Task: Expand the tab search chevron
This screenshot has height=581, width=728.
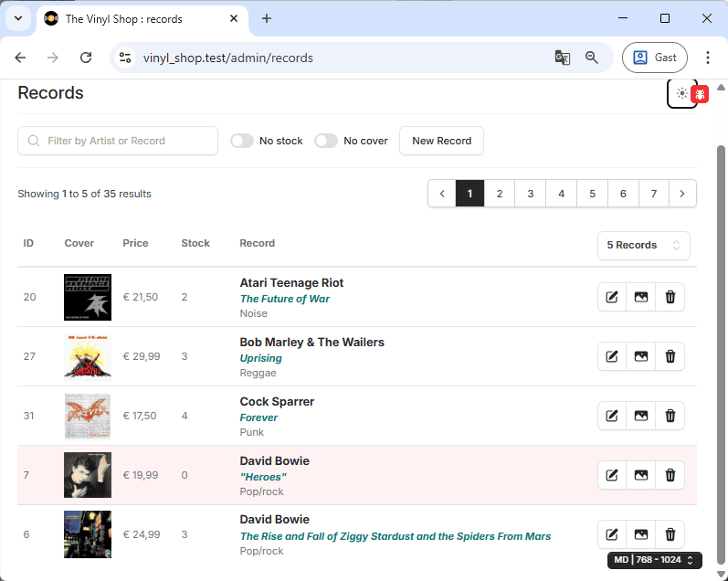Action: click(x=18, y=18)
